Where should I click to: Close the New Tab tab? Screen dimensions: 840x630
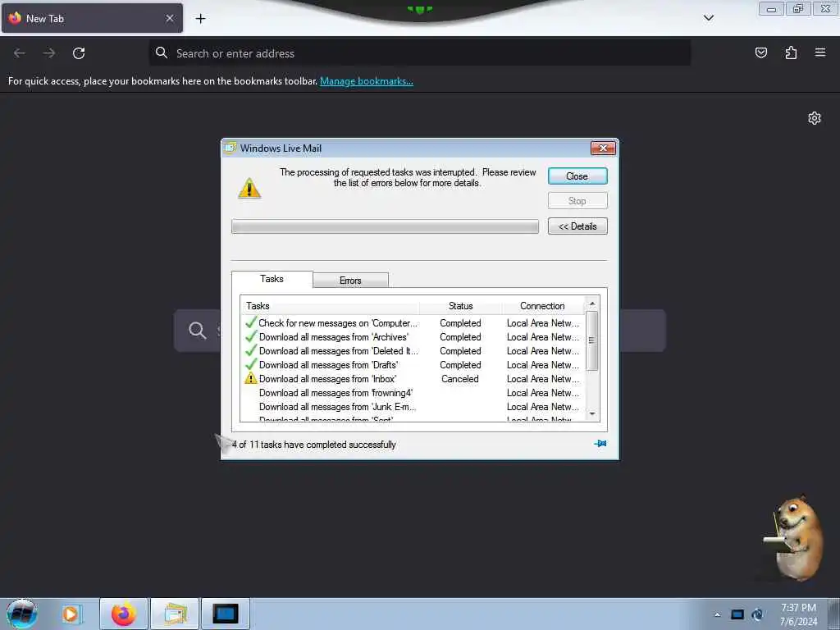coord(169,18)
